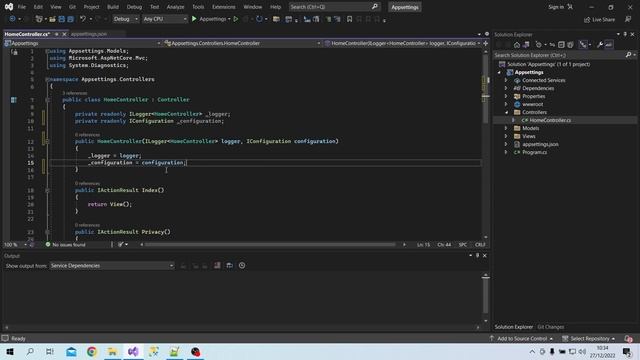Close the HomeController.cs tab
Screen dimensions: 640x360
click(64, 34)
